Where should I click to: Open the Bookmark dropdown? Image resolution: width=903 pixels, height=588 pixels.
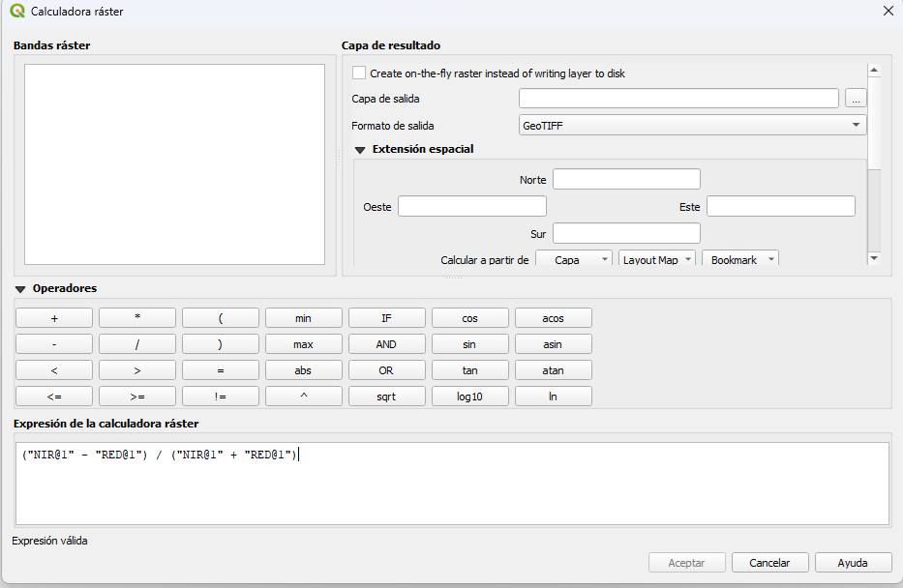pyautogui.click(x=740, y=259)
